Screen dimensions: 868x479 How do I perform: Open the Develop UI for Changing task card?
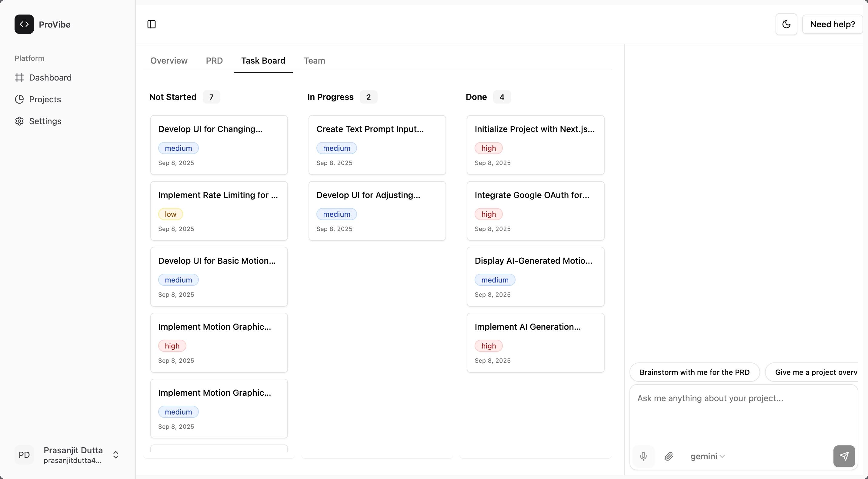coord(219,145)
